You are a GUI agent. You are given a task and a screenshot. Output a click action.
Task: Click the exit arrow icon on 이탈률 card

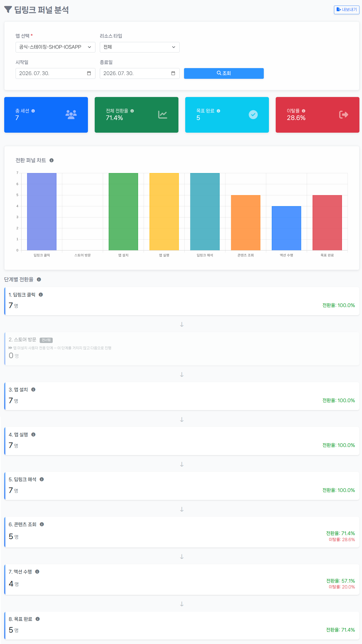click(x=344, y=114)
